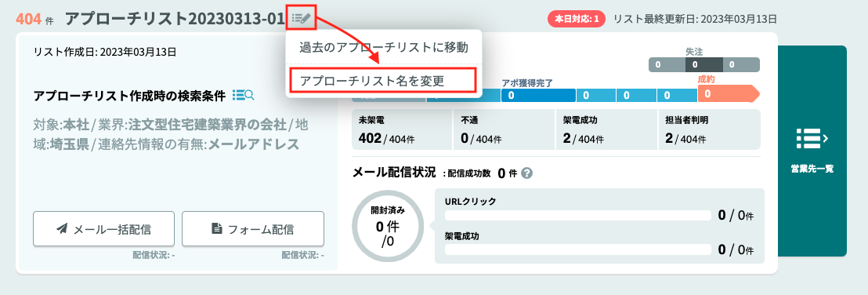Click the 404 件 count at top left
This screenshot has height=295, width=868.
point(34,20)
